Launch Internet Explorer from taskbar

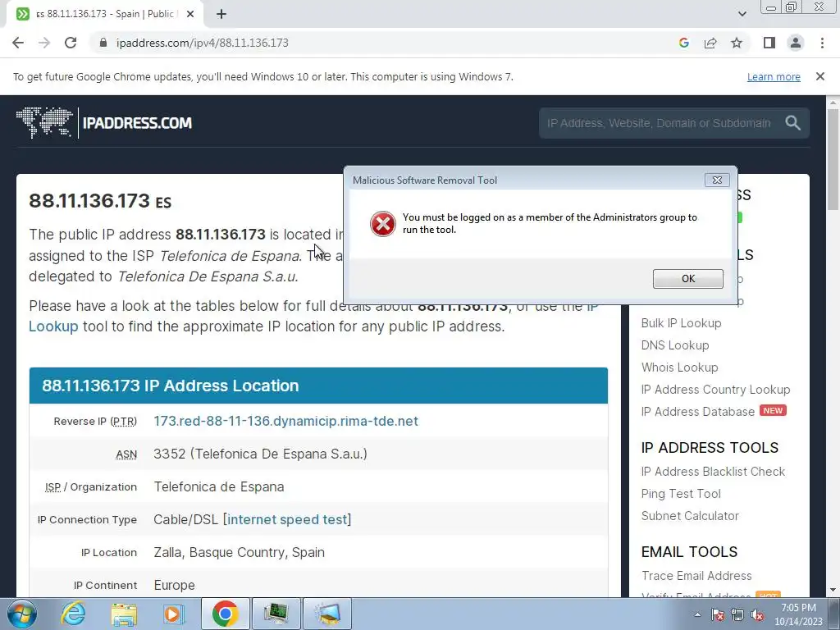coord(73,614)
